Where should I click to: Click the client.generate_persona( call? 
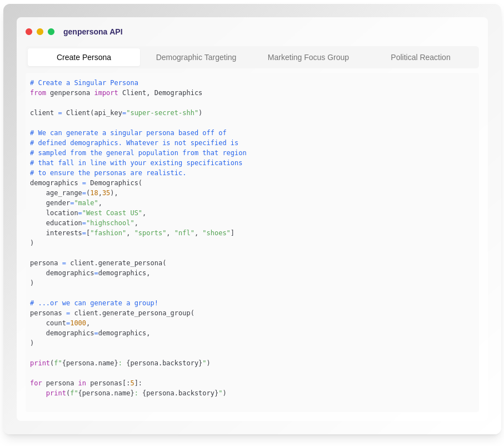click(118, 263)
